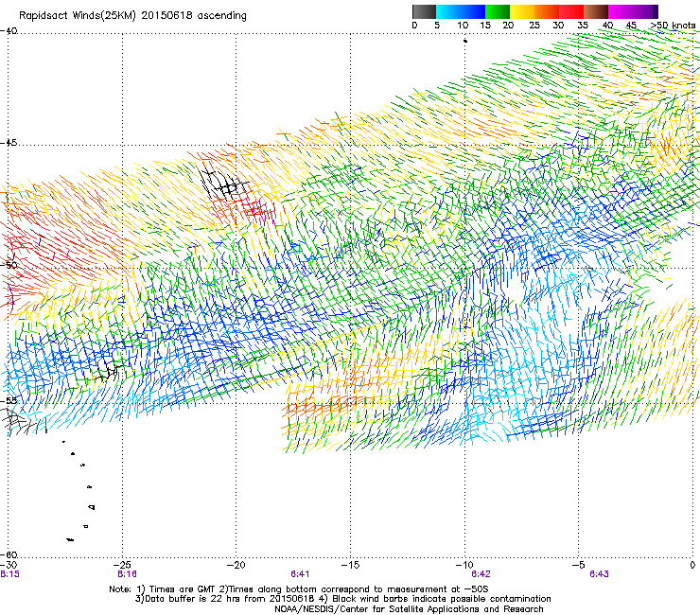Click the '35' label under the color legend
The width and height of the screenshot is (700, 615).
[x=583, y=26]
